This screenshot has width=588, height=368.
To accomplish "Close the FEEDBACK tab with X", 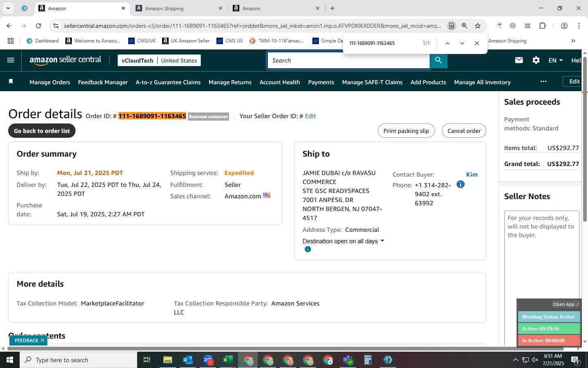I will point(42,340).
